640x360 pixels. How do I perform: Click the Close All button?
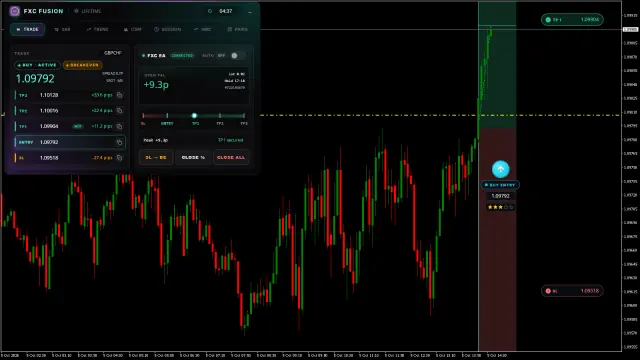pyautogui.click(x=231, y=157)
